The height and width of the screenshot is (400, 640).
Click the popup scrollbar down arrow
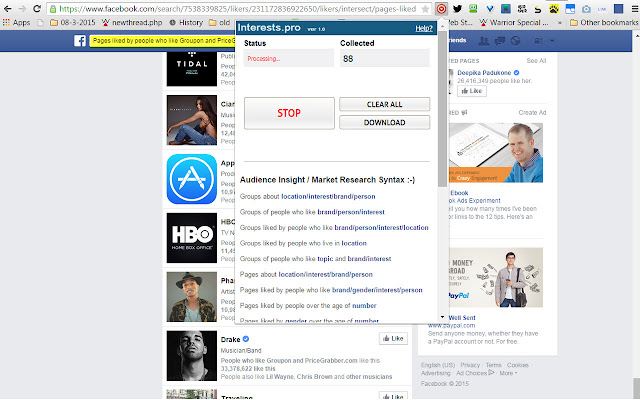[442, 317]
